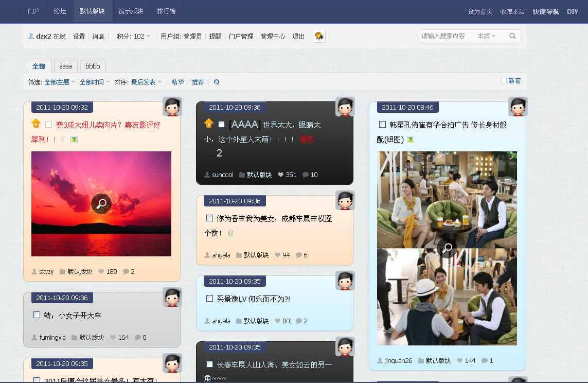
Task: Click the 提醒 reminders link
Action: 215,37
